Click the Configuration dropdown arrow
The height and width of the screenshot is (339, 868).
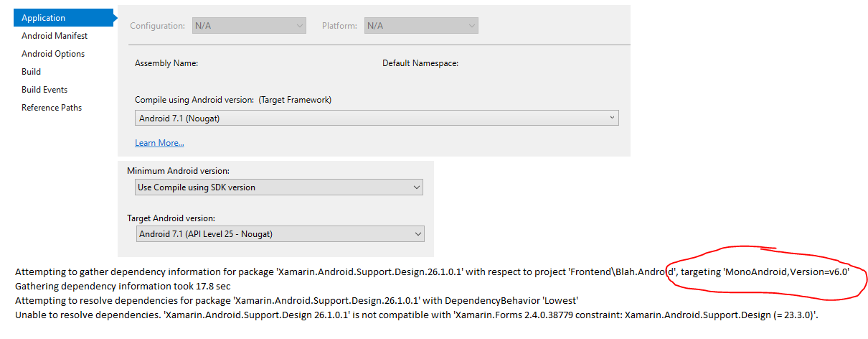(x=299, y=26)
